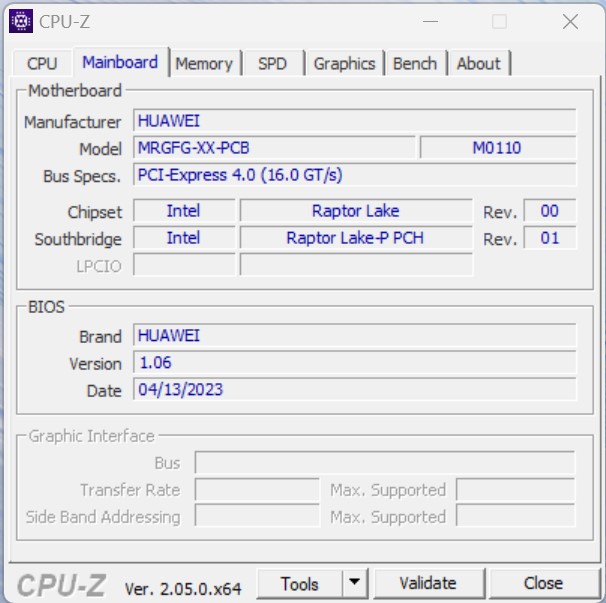The width and height of the screenshot is (606, 603).
Task: Click the greyed LPCIO label
Action: 99,266
